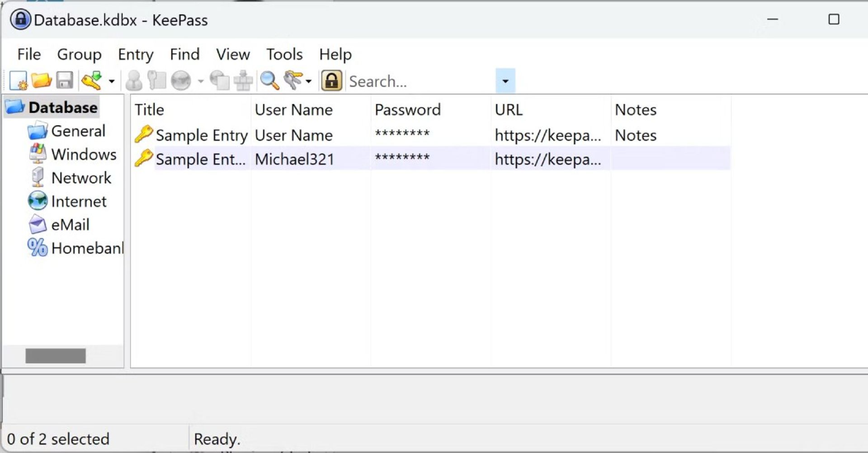Click the Open Database folder icon
868x453 pixels.
coord(42,81)
